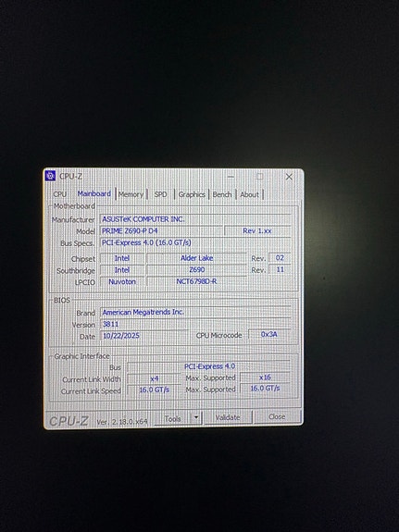Viewport: 399px width, 532px height.
Task: Click the Validate button
Action: tap(228, 417)
